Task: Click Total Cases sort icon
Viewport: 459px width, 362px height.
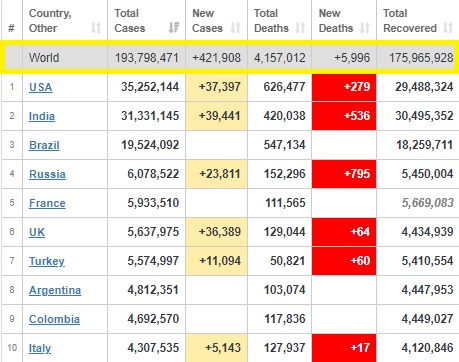Action: coord(174,28)
